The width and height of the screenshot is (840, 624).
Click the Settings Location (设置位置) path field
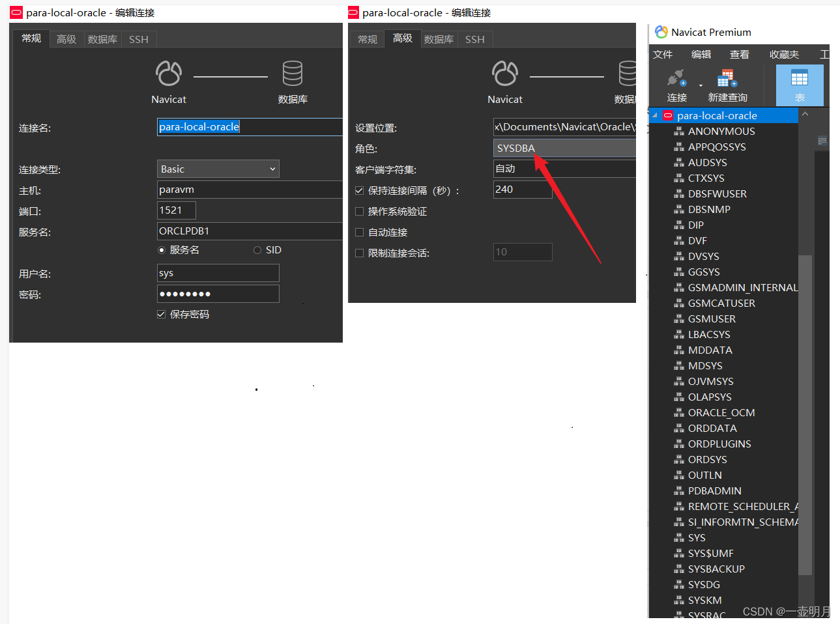tap(564, 127)
